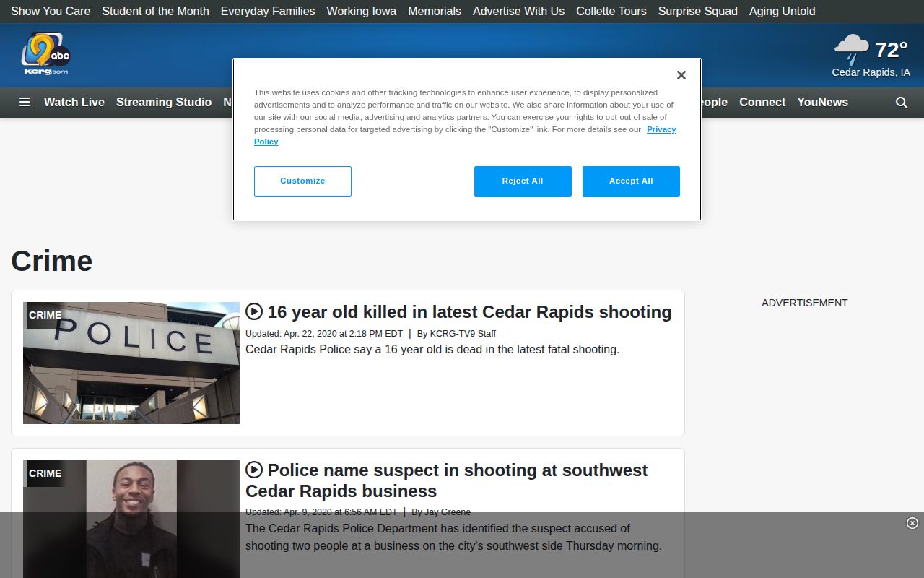Select Advertise With Us
The height and width of the screenshot is (578, 924).
(518, 11)
